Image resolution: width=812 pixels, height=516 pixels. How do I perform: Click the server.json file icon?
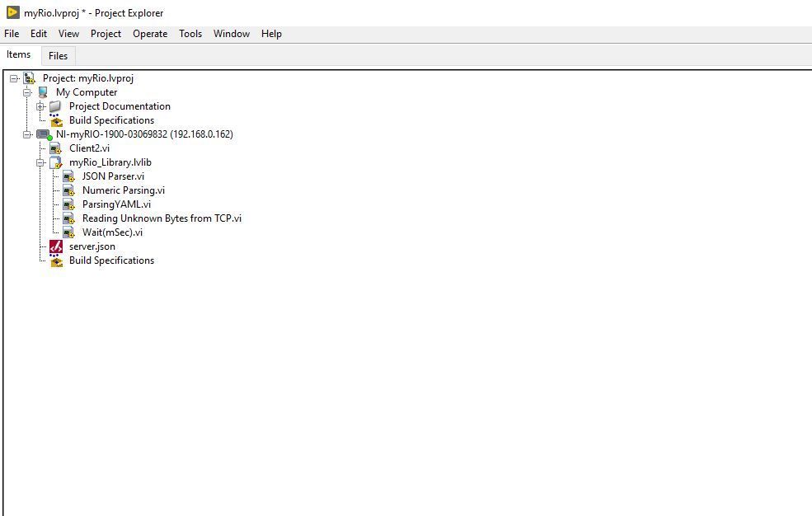(56, 246)
